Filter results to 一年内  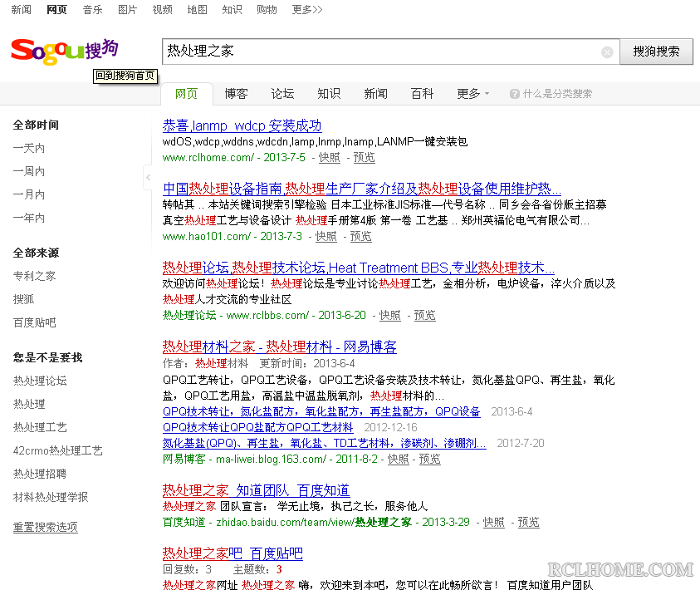pos(28,218)
